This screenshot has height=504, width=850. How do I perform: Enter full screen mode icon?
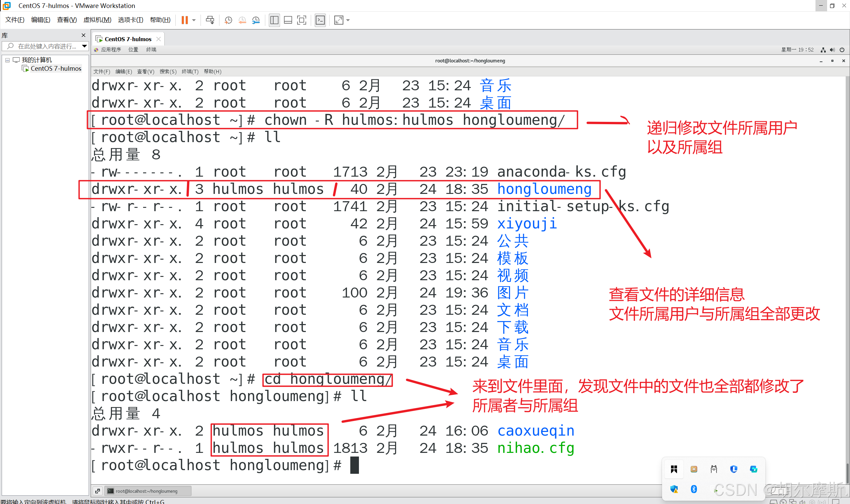pos(301,20)
